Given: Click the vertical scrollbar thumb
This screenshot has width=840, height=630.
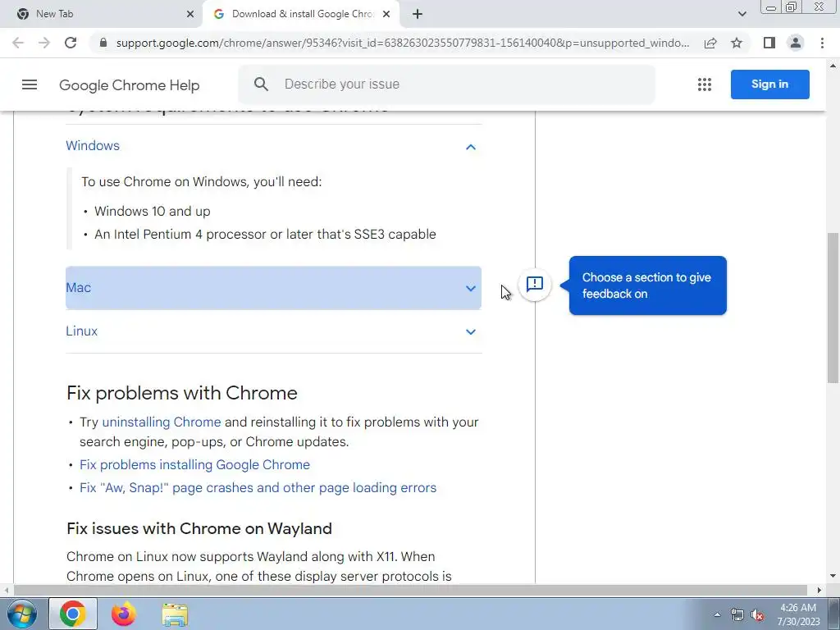Looking at the screenshot, I should [x=833, y=308].
